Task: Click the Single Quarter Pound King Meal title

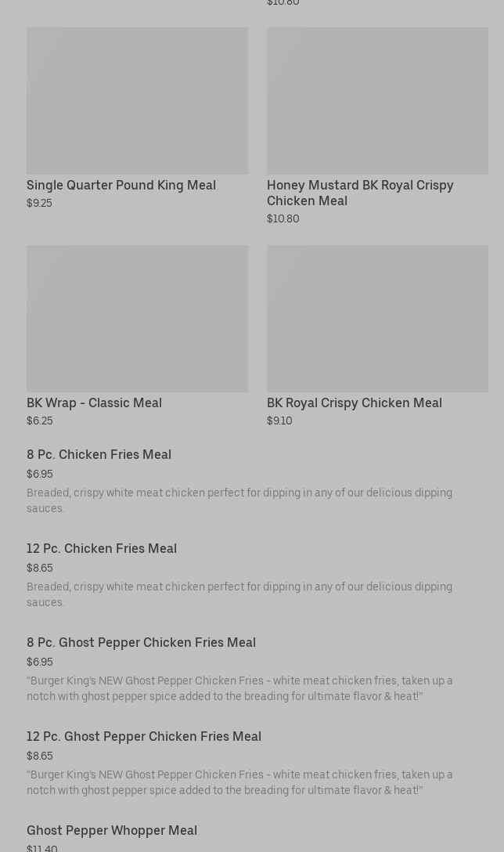Action: click(121, 186)
